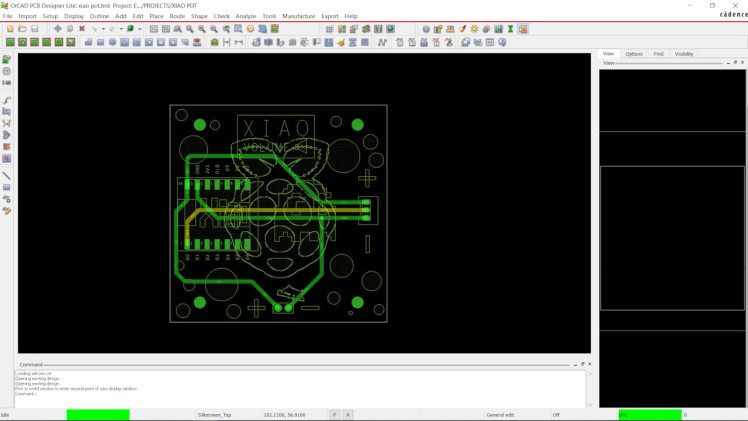Expand the Undo history dropdown arrow
The height and width of the screenshot is (421, 748).
[x=103, y=29]
